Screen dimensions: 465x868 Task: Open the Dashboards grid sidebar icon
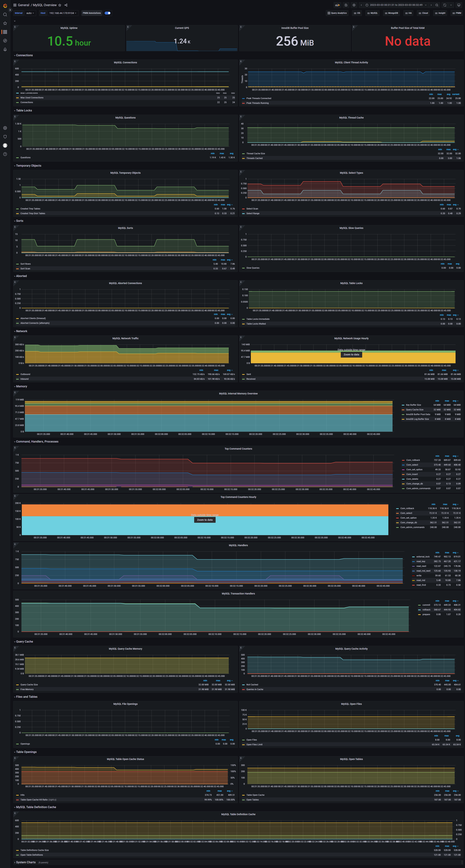5,32
